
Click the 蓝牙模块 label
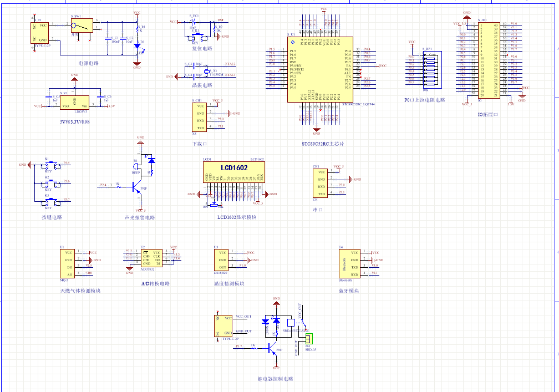tap(349, 291)
